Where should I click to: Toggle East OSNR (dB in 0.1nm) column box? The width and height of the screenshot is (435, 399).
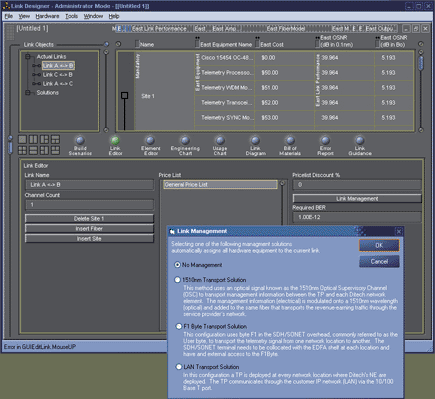[x=317, y=44]
